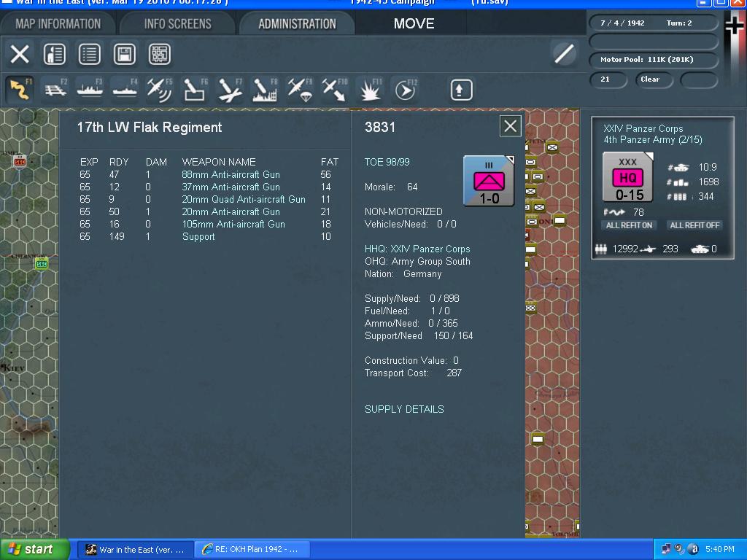Click the quit X icon in administration toolbar
The width and height of the screenshot is (747, 560).
coord(20,54)
